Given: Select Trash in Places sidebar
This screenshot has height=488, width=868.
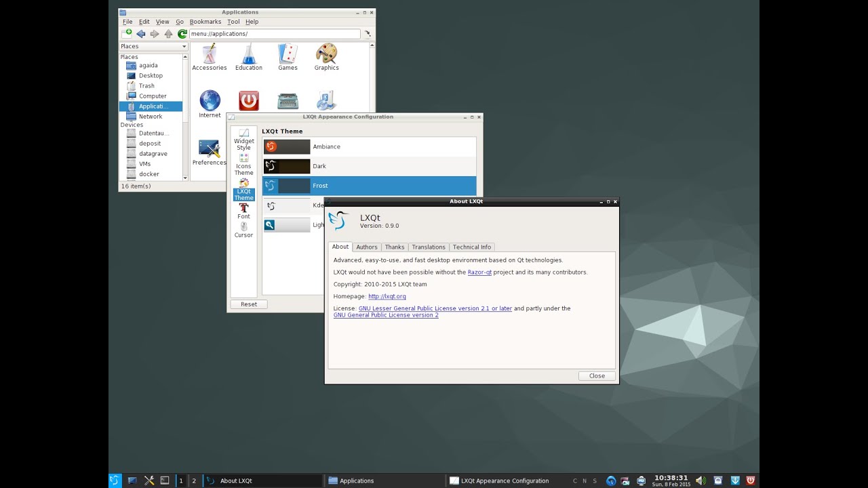Looking at the screenshot, I should click(x=151, y=86).
